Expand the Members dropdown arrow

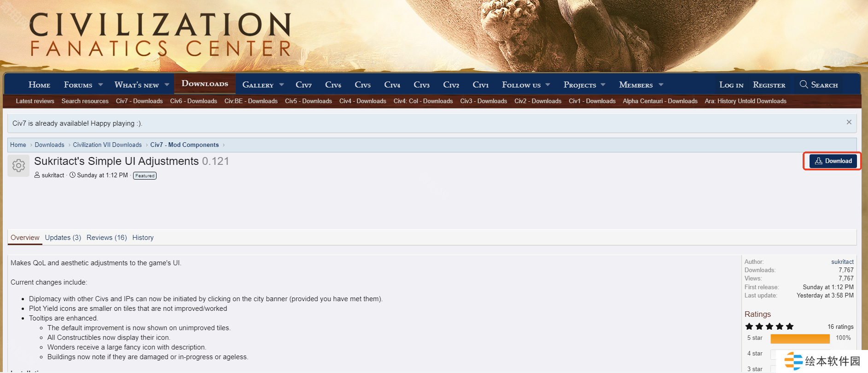(x=661, y=85)
